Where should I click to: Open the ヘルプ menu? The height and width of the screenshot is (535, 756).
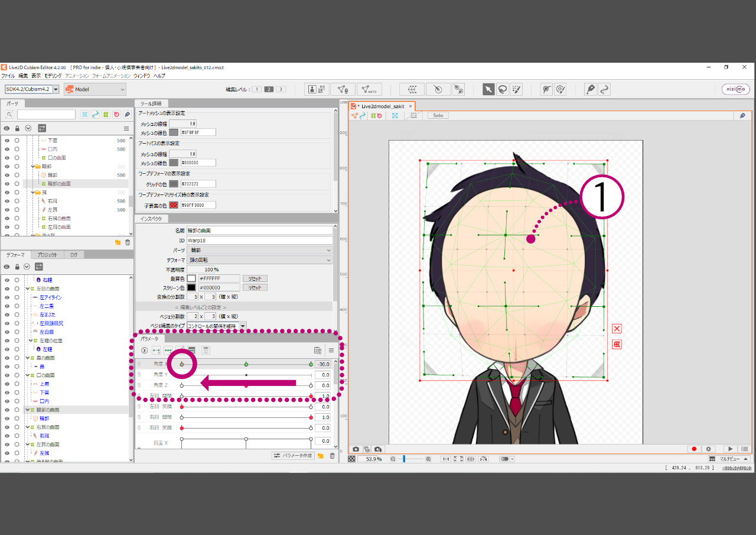coord(159,76)
